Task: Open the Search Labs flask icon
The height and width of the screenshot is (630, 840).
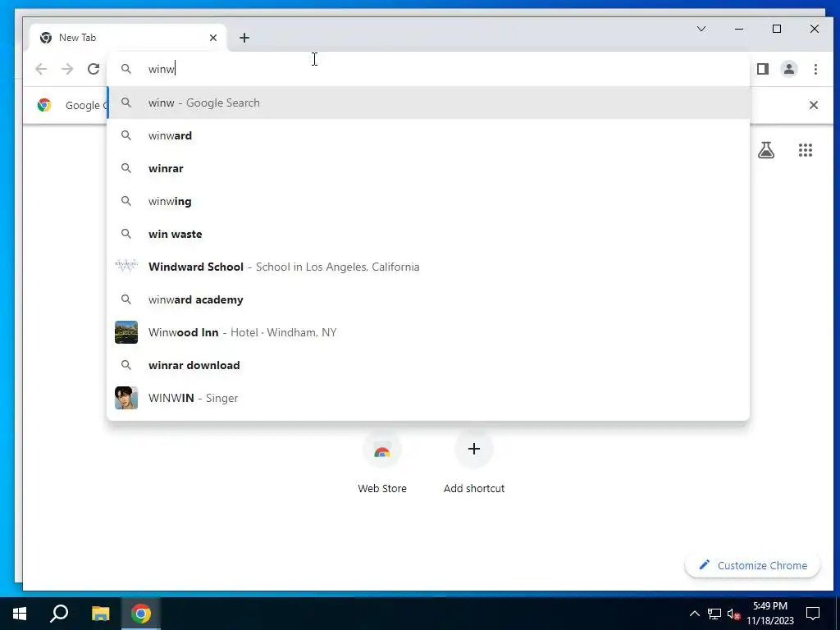Action: (766, 150)
